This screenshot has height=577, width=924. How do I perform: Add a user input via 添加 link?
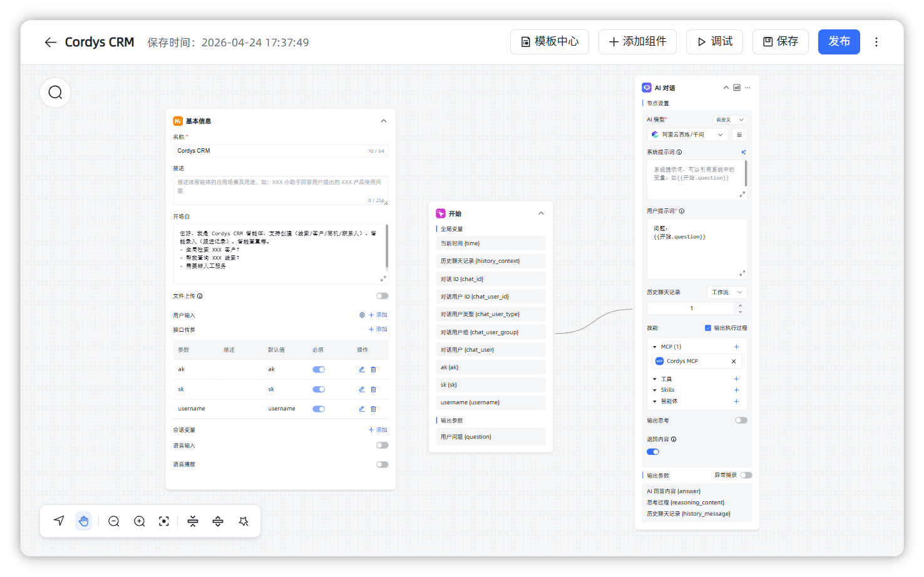378,315
